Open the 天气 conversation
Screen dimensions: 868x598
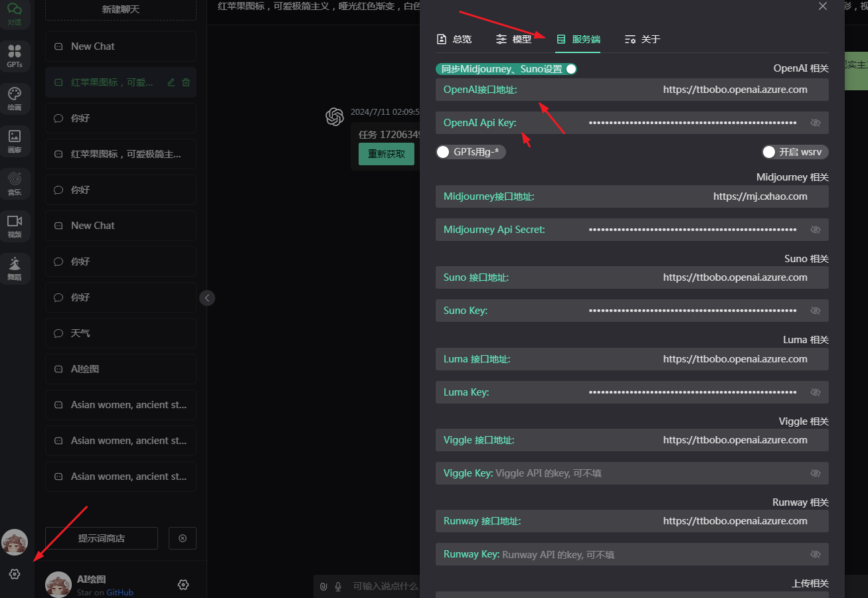[121, 333]
